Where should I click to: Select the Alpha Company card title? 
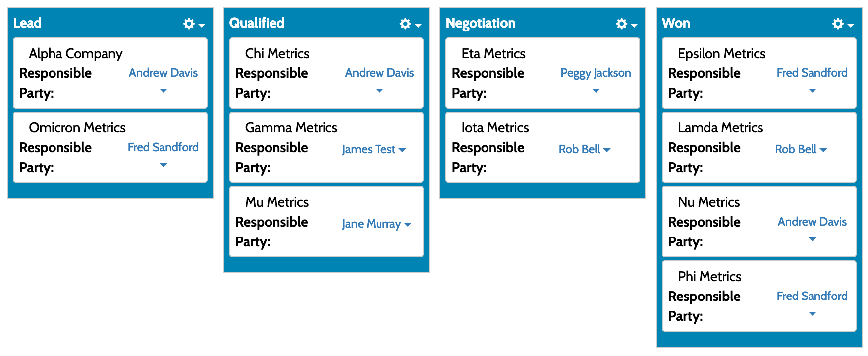76,54
